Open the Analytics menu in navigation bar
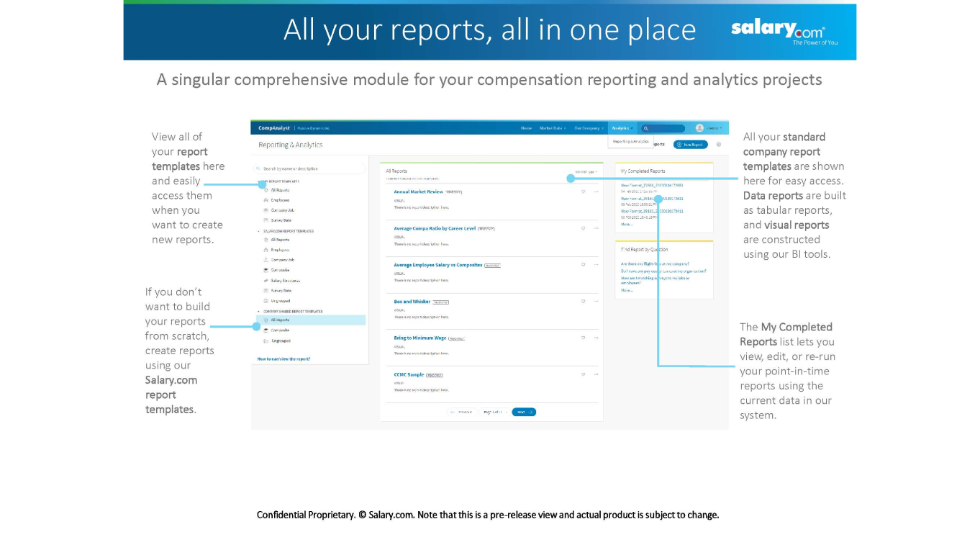 click(x=622, y=128)
